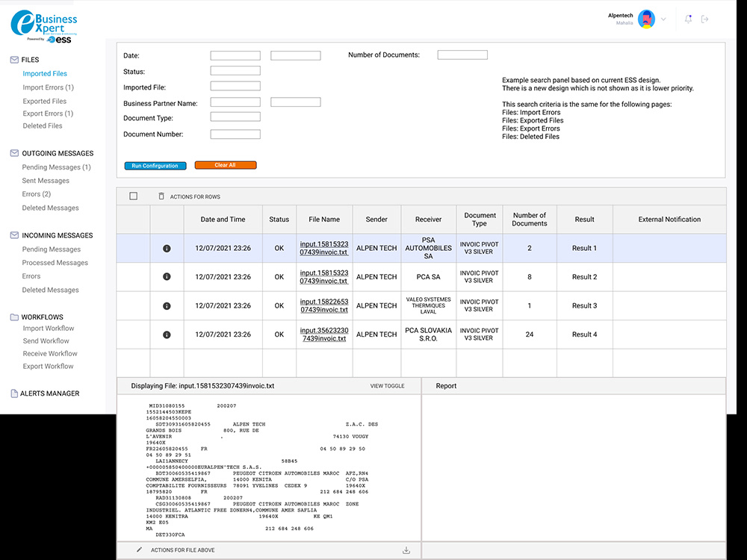Open Export Workflow in sidebar
The height and width of the screenshot is (560, 747).
48,366
